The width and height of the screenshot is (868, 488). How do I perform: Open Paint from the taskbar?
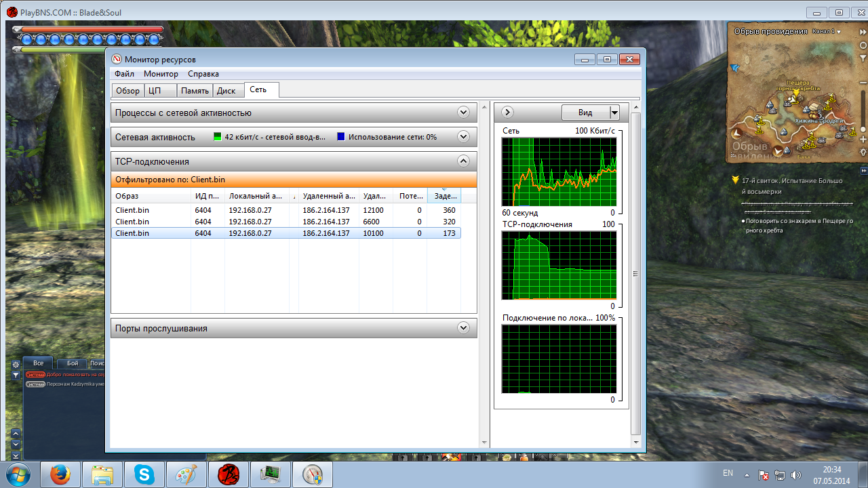[186, 474]
